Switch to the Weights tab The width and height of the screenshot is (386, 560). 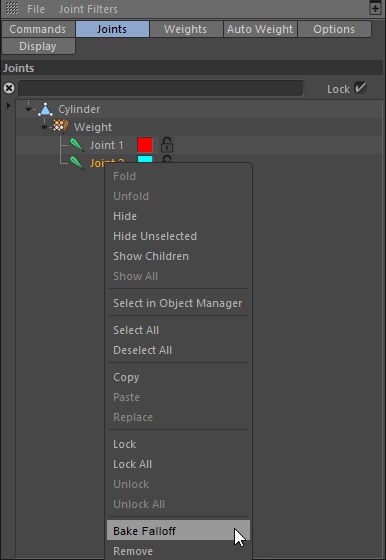point(185,29)
